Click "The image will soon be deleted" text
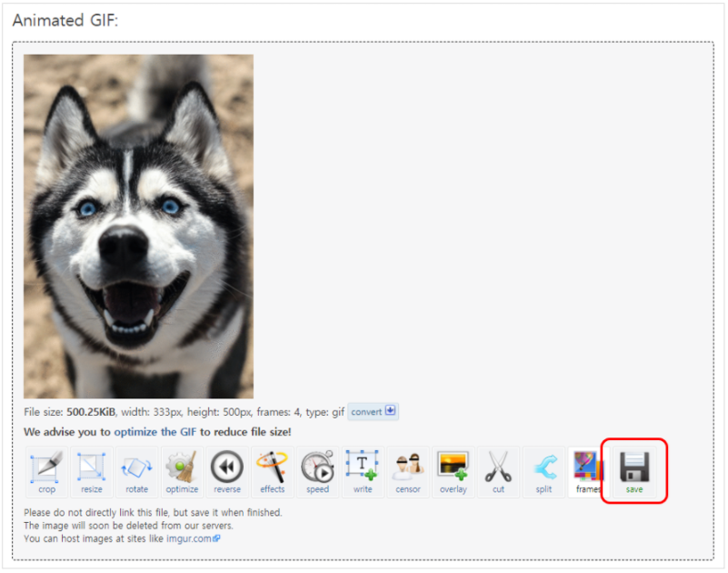Viewport: 728px width, 573px height. tap(129, 526)
